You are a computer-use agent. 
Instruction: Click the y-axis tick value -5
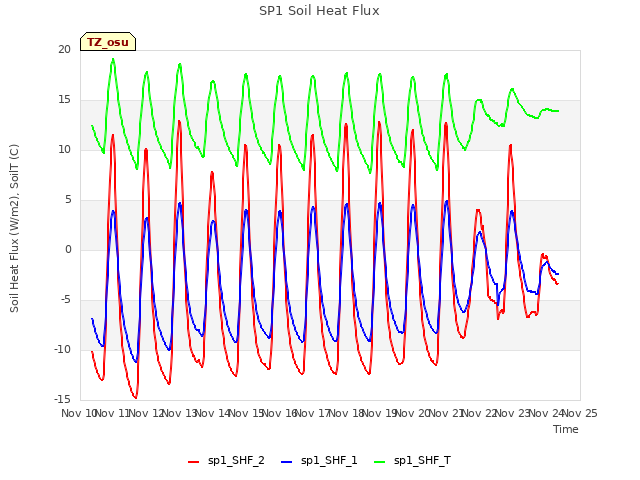pyautogui.click(x=66, y=300)
